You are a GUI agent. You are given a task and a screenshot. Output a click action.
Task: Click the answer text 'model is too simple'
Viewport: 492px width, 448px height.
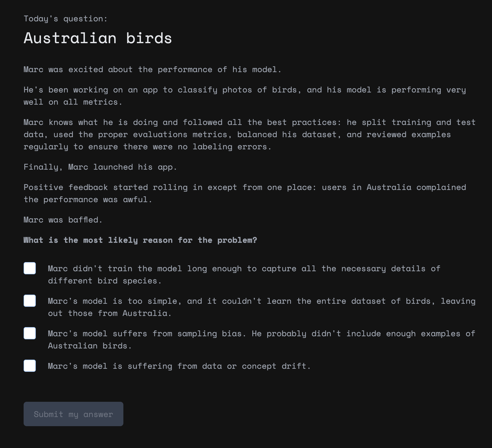click(262, 307)
